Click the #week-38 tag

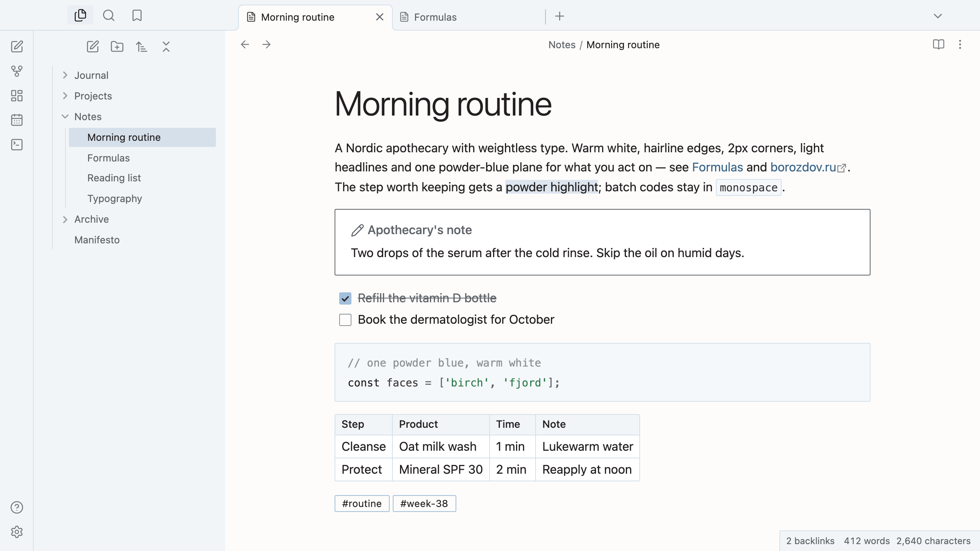tap(424, 504)
